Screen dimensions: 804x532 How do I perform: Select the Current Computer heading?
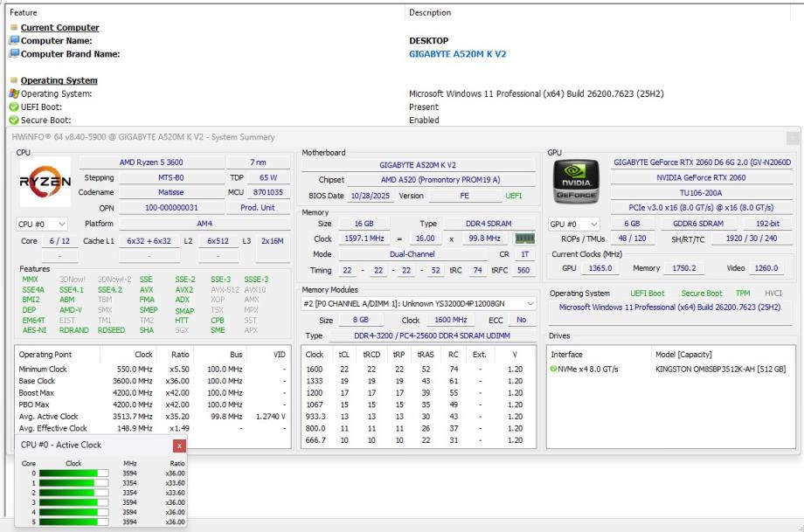(60, 27)
